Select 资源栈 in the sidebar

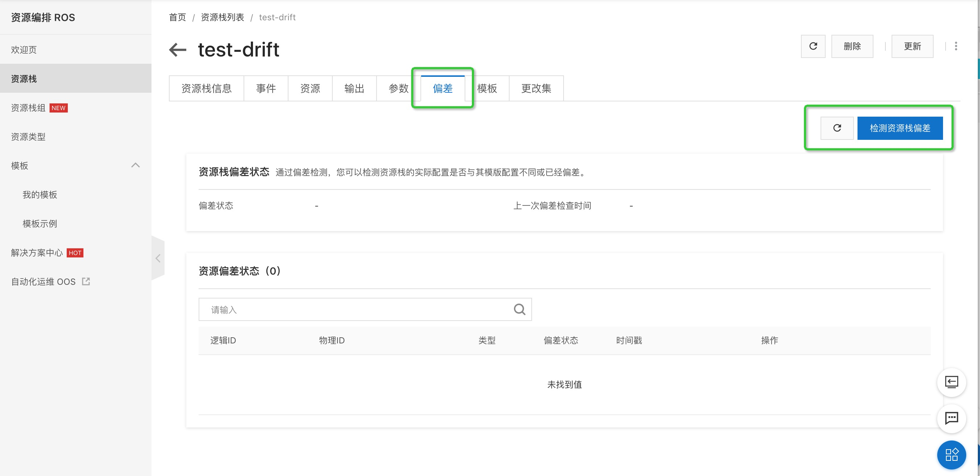coord(76,79)
